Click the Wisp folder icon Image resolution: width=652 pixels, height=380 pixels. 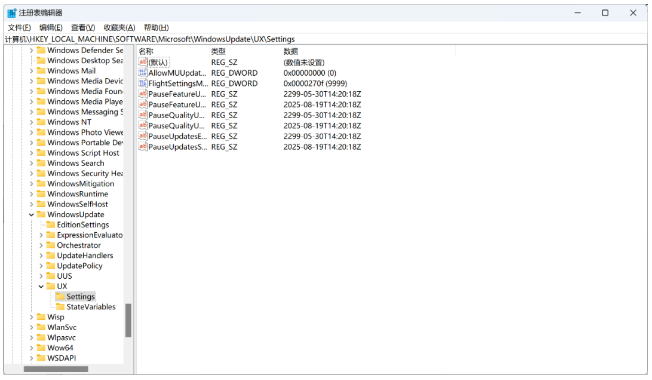coord(41,317)
